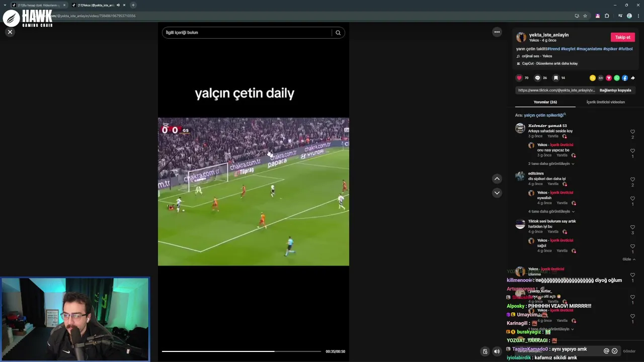Open a new browser tab
The height and width of the screenshot is (362, 644).
click(x=133, y=5)
